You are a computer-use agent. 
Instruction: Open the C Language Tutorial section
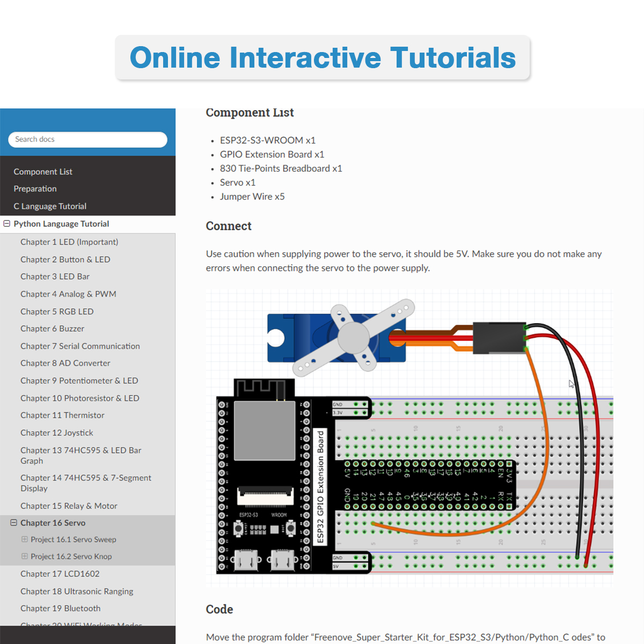50,206
